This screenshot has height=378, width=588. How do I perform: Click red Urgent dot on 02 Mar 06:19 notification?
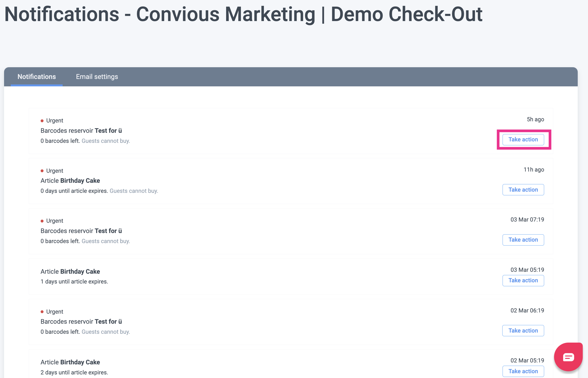(42, 312)
